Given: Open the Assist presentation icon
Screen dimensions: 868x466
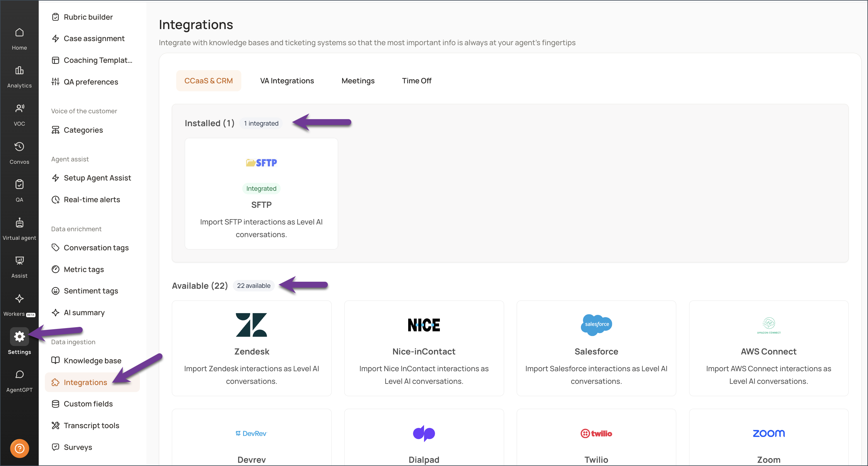Looking at the screenshot, I should coord(19,260).
